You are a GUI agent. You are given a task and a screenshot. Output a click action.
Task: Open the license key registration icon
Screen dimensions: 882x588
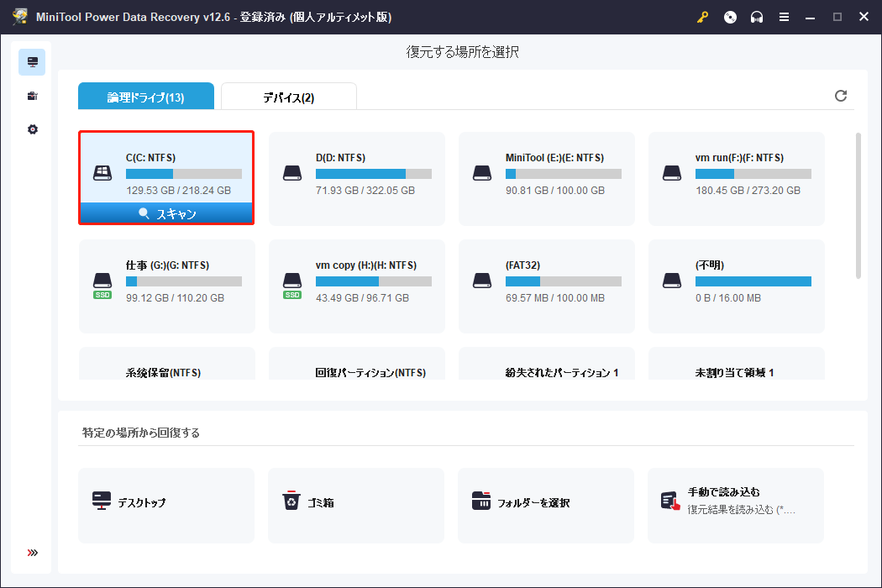point(704,17)
